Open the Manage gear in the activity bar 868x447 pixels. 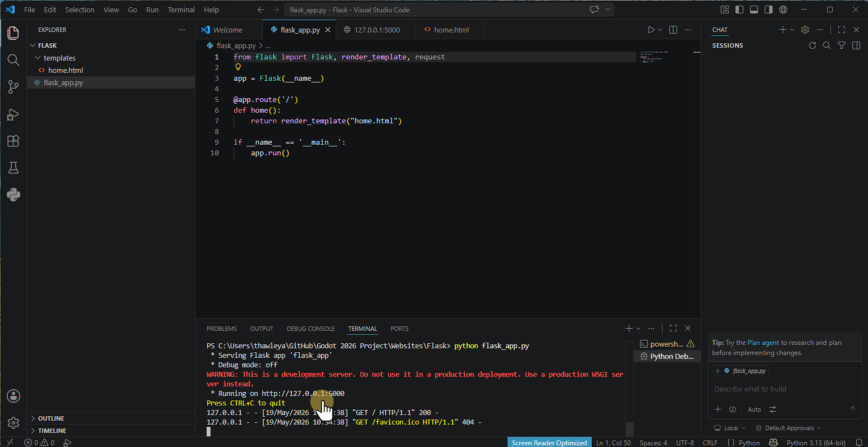coord(13,422)
